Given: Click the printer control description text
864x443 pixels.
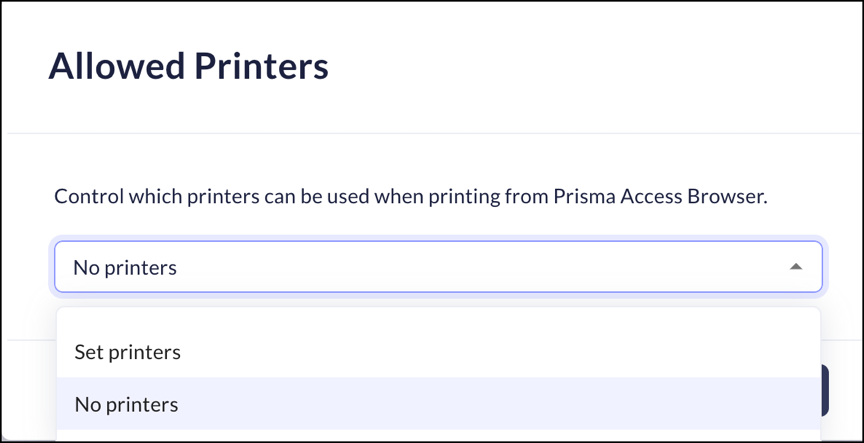Looking at the screenshot, I should (410, 196).
